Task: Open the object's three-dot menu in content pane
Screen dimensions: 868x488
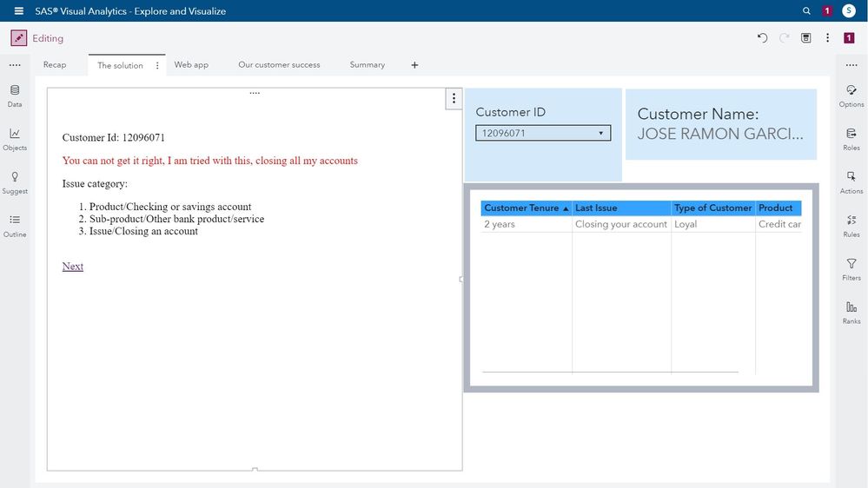Action: click(x=454, y=99)
